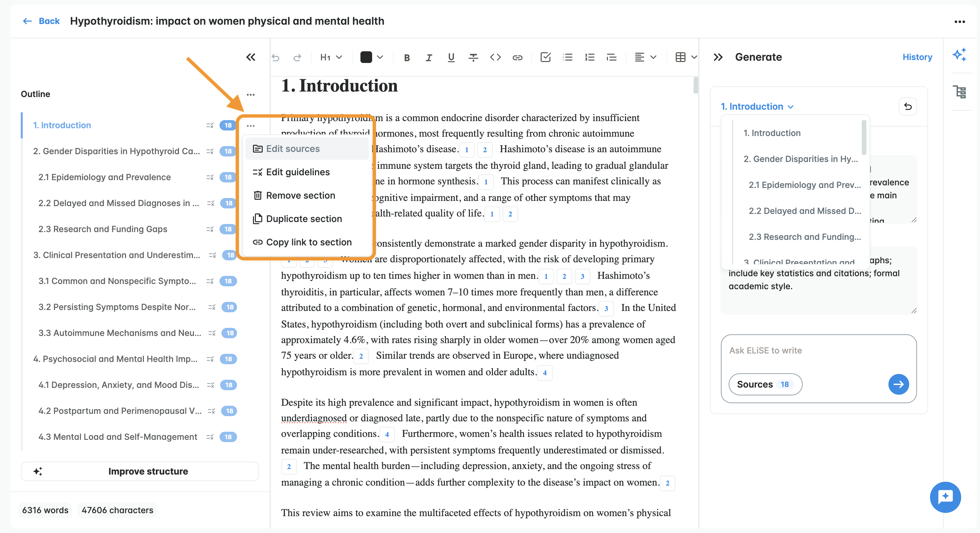Click the blue send arrow button
This screenshot has width=980, height=533.
pos(898,384)
